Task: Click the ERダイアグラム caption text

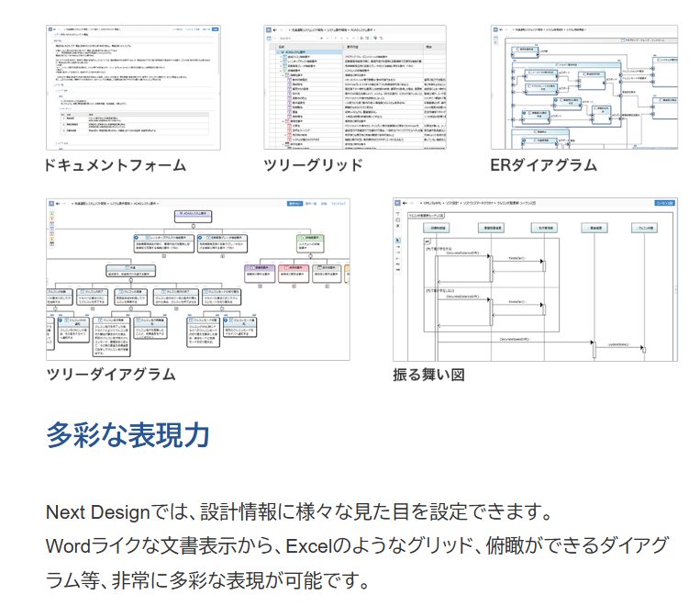Action: tap(543, 165)
